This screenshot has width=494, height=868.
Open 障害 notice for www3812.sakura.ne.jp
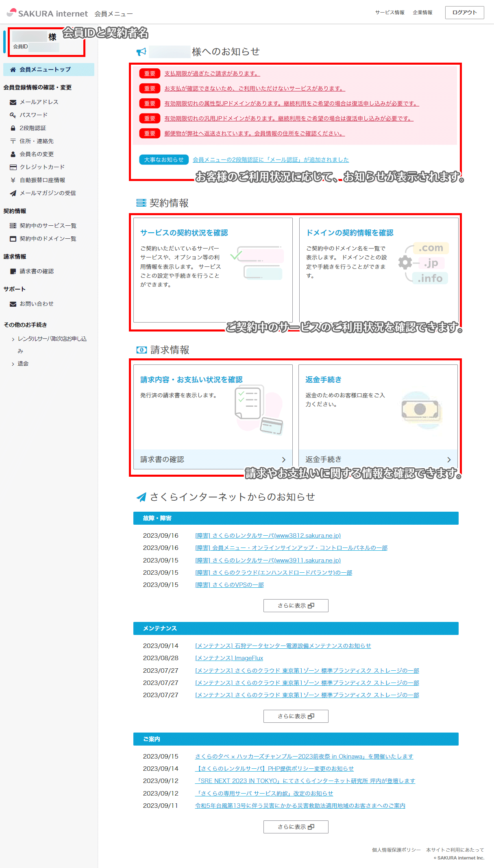pyautogui.click(x=268, y=536)
